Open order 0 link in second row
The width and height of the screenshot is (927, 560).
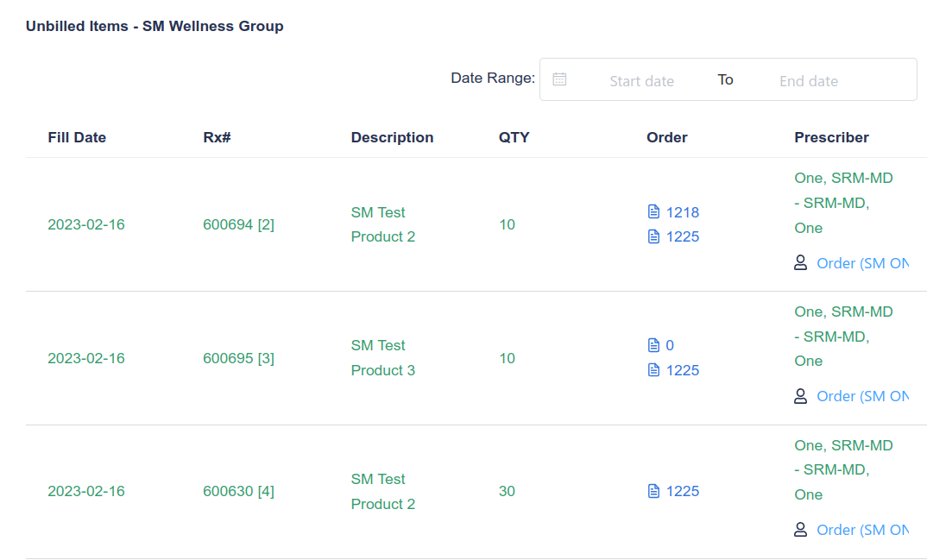point(670,346)
